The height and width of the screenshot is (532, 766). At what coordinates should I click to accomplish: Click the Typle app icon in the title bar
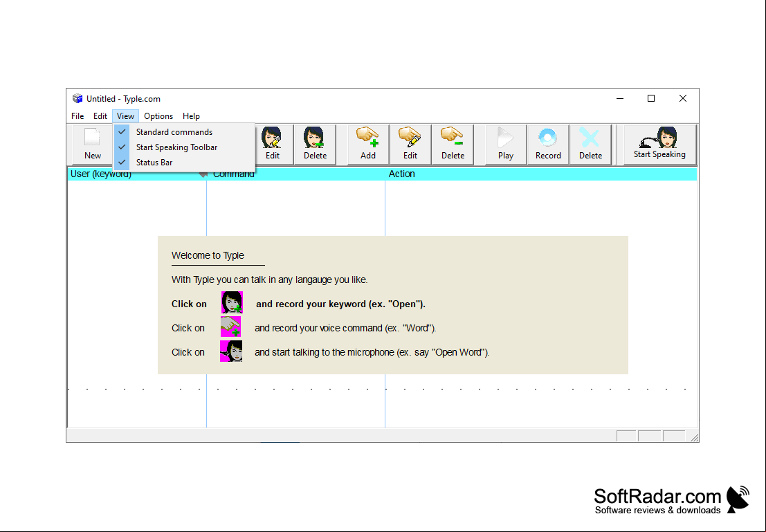77,99
